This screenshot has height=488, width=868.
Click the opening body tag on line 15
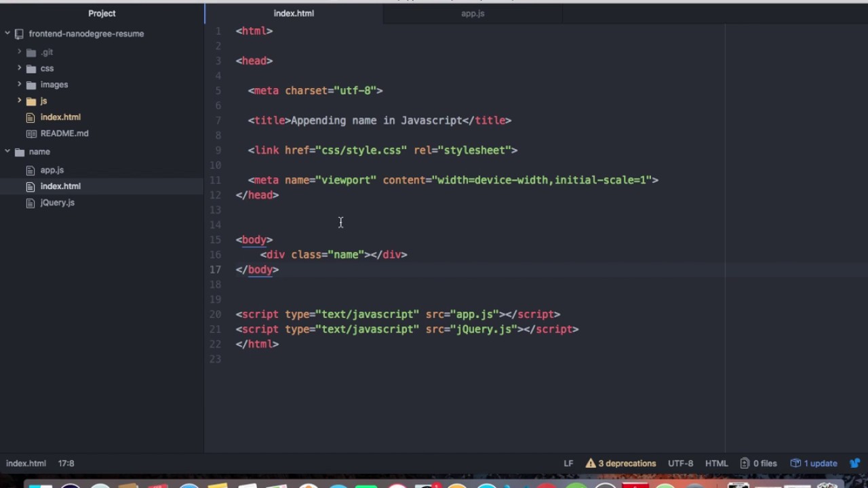[x=254, y=240]
